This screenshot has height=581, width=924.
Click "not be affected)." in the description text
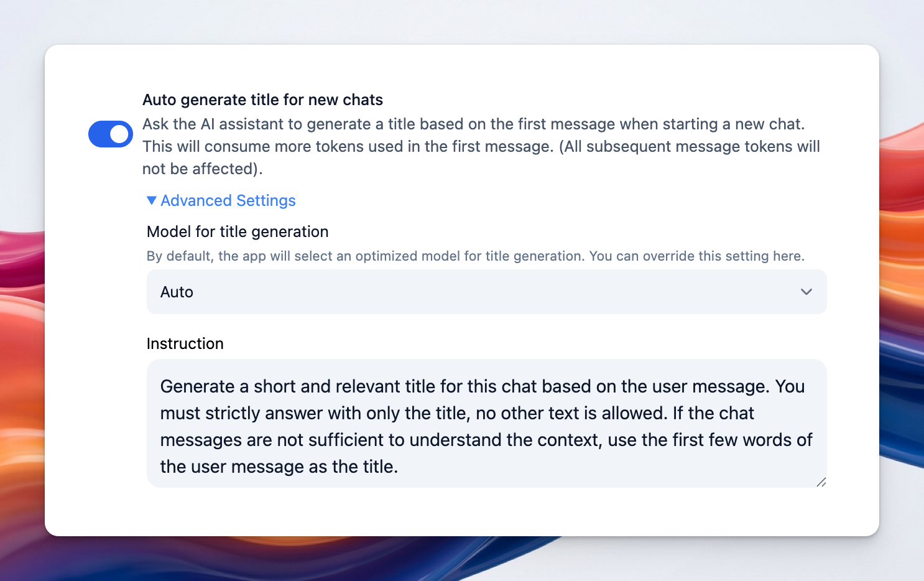click(202, 169)
